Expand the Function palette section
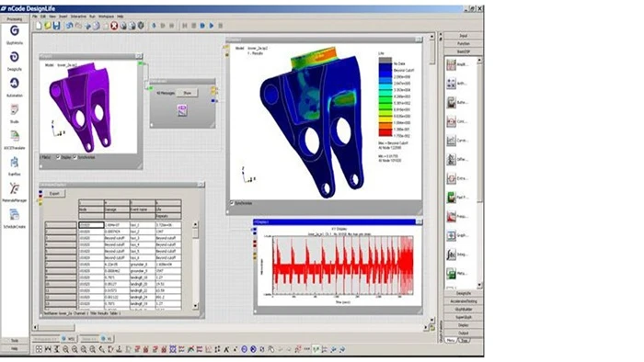 coord(464,43)
